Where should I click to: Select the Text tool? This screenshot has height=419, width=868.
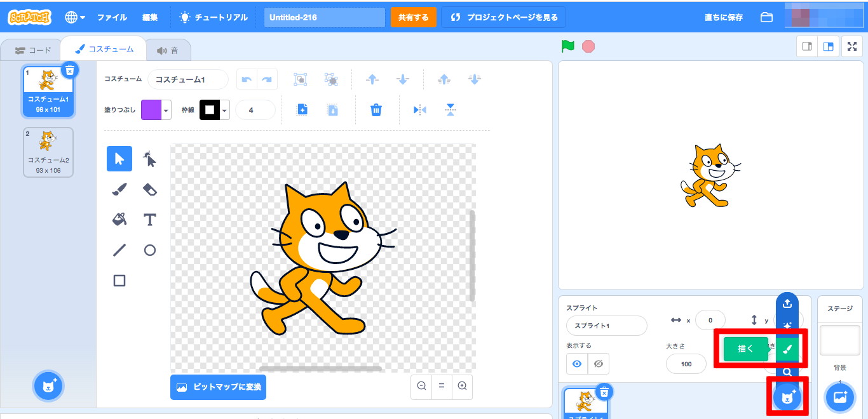[x=149, y=220]
